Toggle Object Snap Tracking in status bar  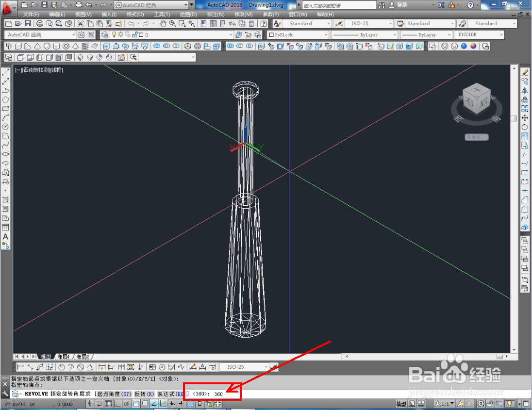[x=154, y=404]
